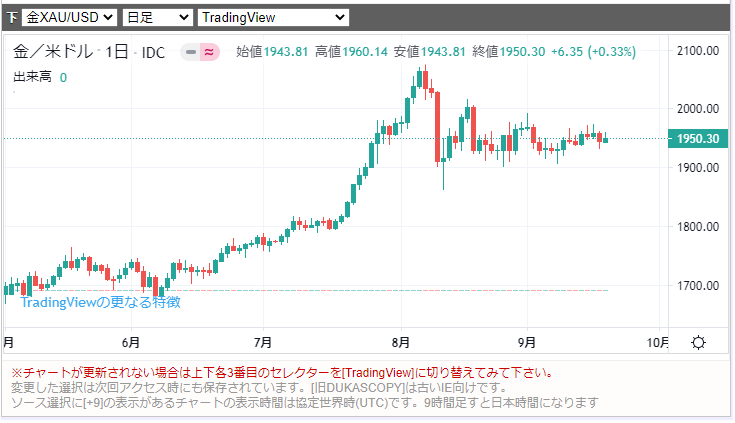This screenshot has width=735, height=423.
Task: Click the 2000.00 price axis label
Action: point(698,109)
